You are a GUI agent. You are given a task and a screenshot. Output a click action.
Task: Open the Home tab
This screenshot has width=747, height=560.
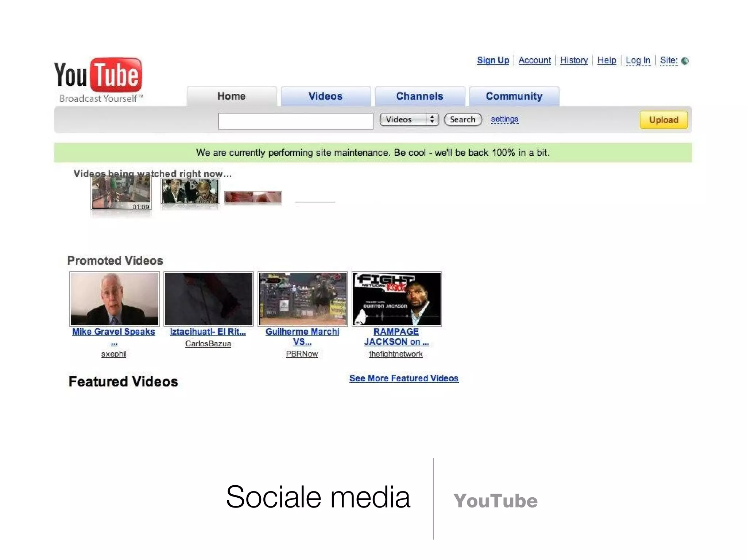point(232,96)
